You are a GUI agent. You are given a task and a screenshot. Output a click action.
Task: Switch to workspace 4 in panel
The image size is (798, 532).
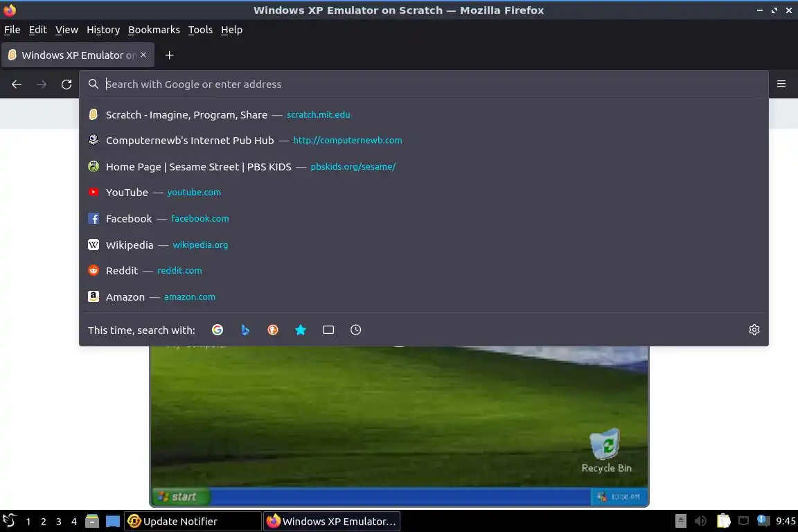click(74, 522)
